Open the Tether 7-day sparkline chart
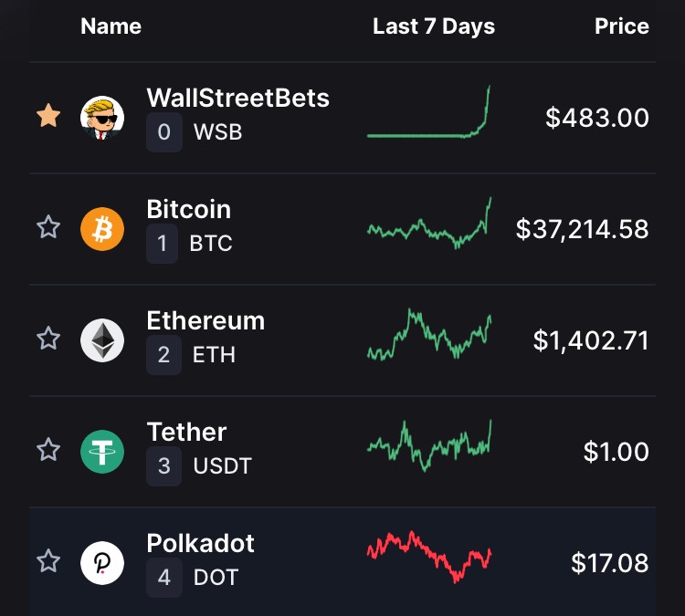Viewport: 685px width, 616px height. [x=429, y=445]
